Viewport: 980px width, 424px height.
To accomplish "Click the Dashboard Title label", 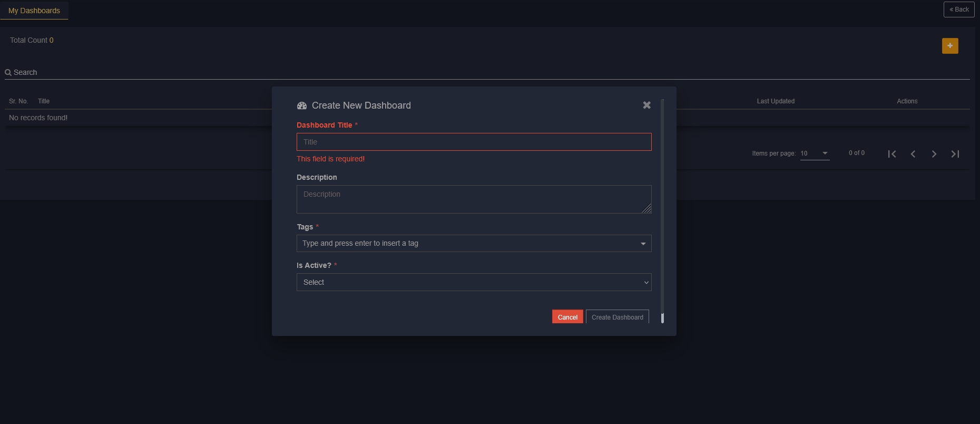I will [324, 125].
